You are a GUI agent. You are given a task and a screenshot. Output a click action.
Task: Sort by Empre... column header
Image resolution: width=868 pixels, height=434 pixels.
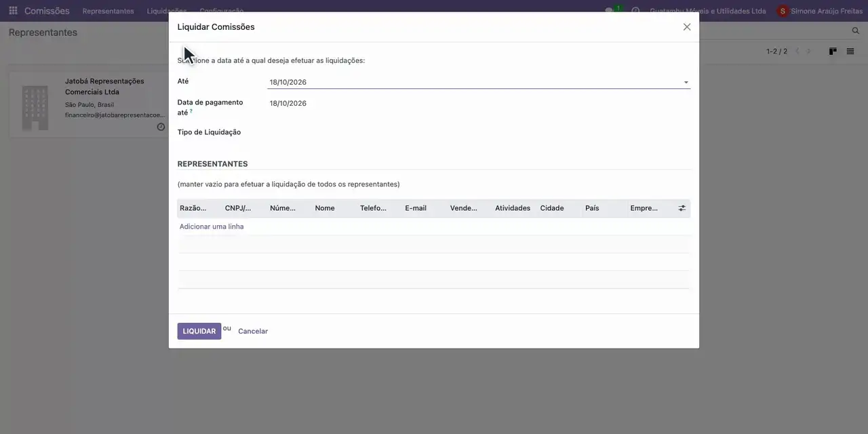[x=650, y=208]
